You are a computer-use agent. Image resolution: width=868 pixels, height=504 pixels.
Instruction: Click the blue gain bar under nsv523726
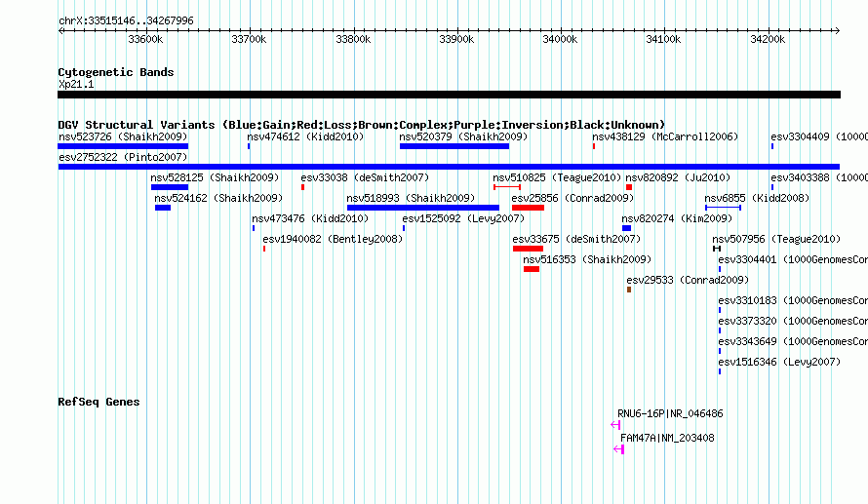coord(123,146)
